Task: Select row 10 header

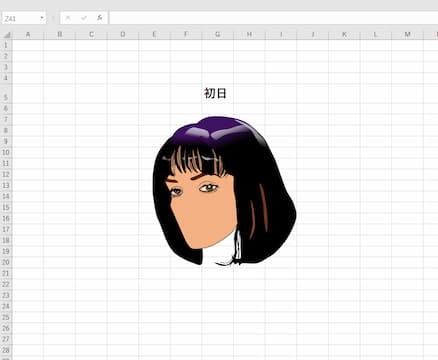Action: tap(6, 152)
